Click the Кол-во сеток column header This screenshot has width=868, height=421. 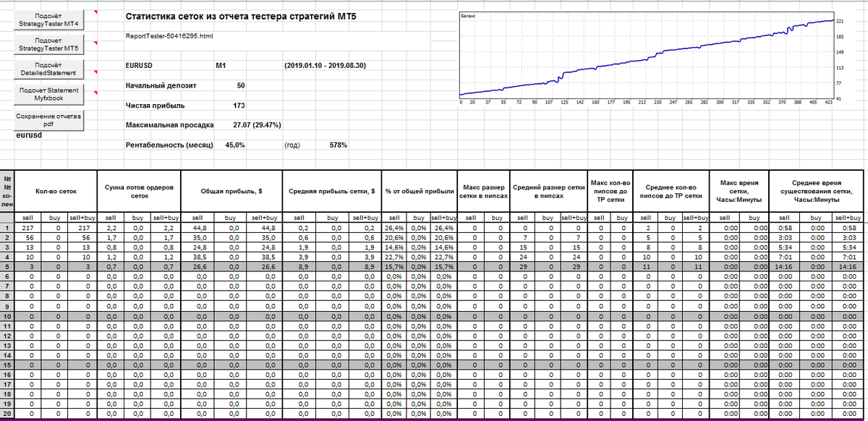(x=56, y=191)
